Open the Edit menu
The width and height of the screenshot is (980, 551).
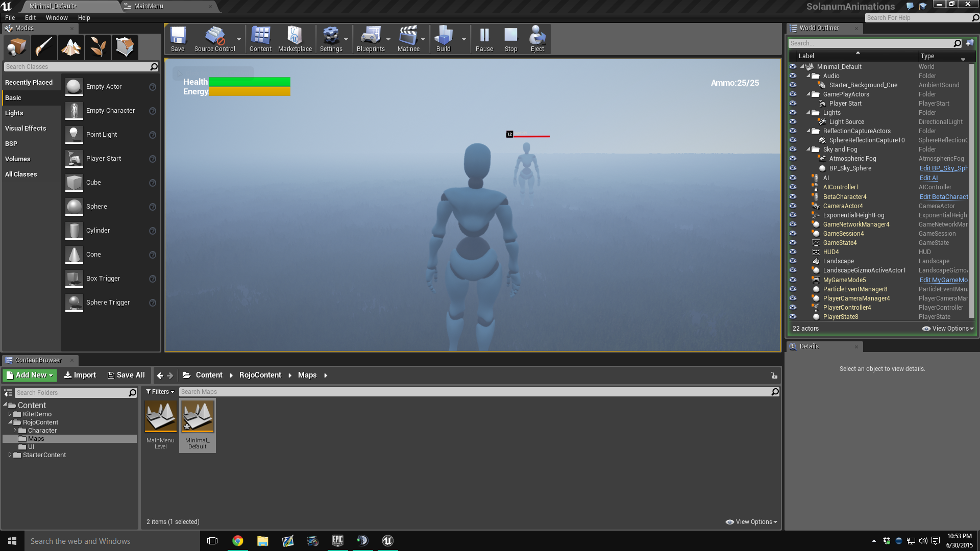pos(30,18)
